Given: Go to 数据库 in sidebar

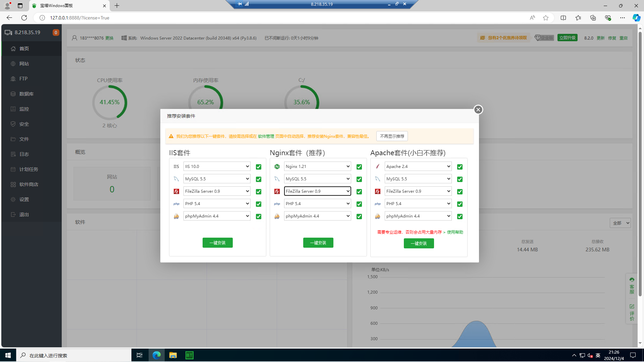Looking at the screenshot, I should (x=26, y=94).
